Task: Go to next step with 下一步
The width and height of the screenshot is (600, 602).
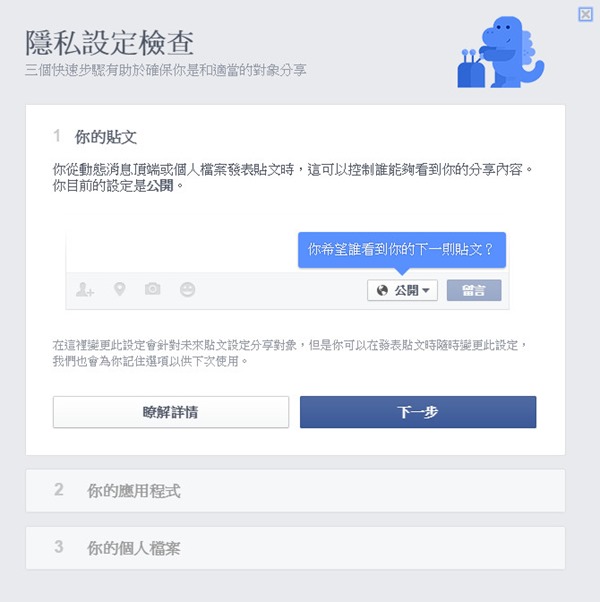Action: [x=418, y=412]
